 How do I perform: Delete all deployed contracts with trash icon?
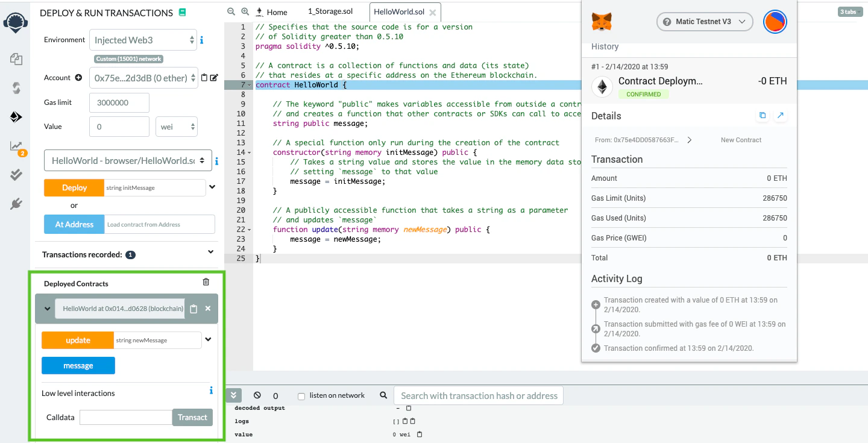(x=206, y=282)
